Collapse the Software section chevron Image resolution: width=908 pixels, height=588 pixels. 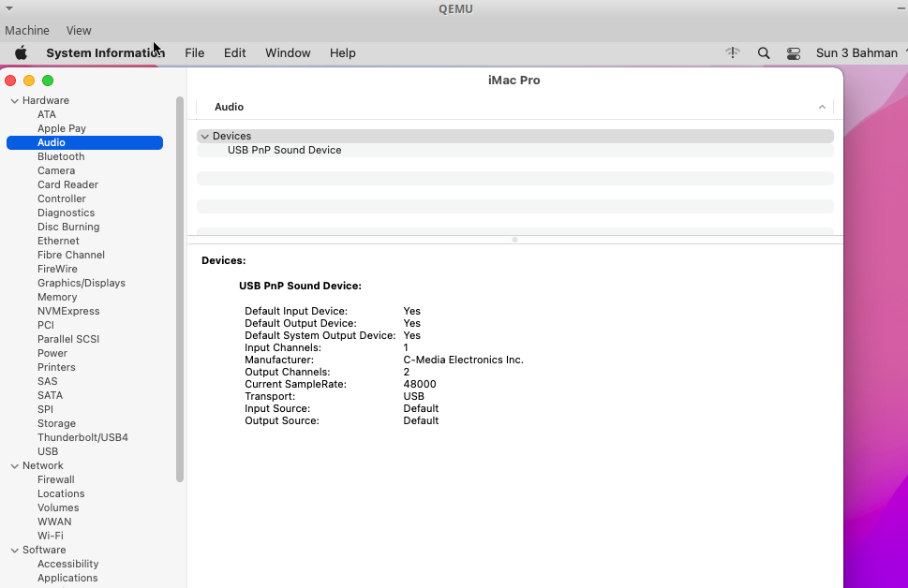pos(14,551)
